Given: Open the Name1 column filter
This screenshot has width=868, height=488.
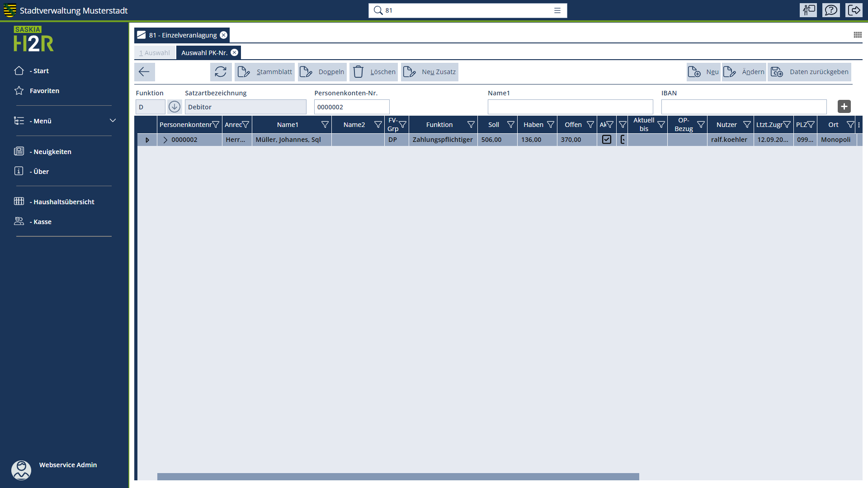Looking at the screenshot, I should tap(325, 125).
